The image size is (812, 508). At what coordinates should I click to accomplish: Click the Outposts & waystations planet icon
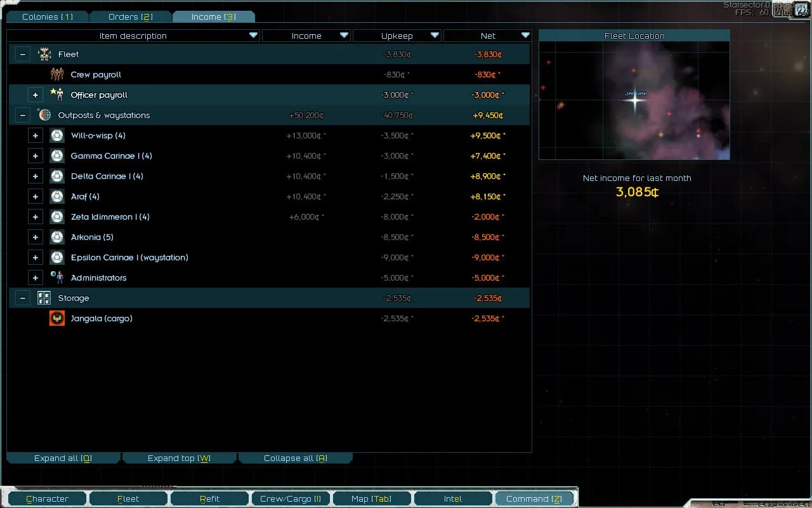[x=44, y=115]
